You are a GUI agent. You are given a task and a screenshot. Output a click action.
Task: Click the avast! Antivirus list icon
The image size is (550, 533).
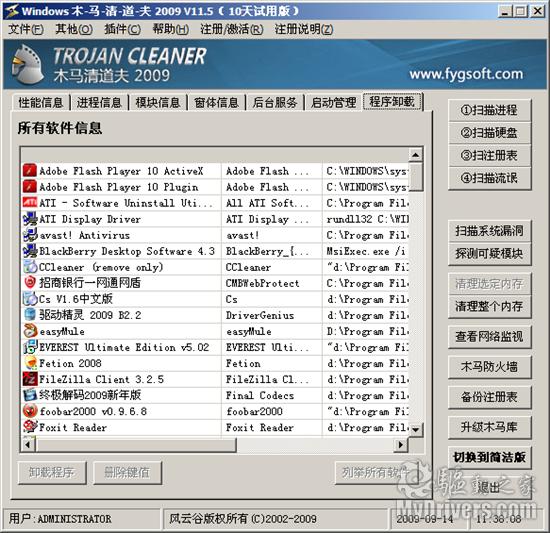30,235
